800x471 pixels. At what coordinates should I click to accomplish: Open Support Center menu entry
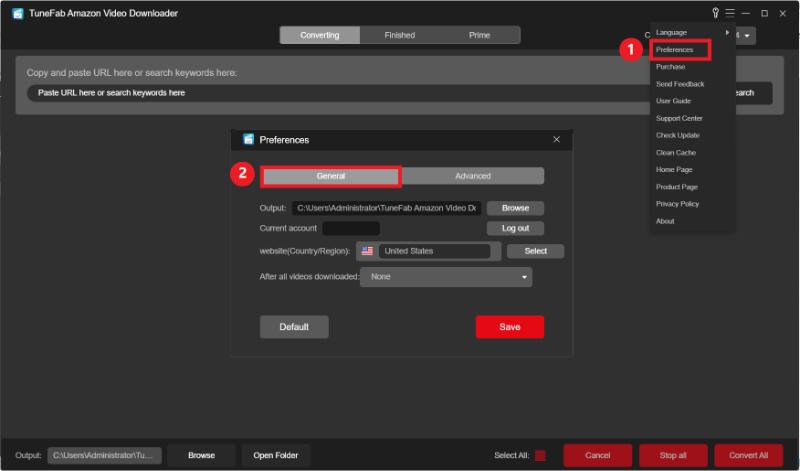pyautogui.click(x=679, y=118)
